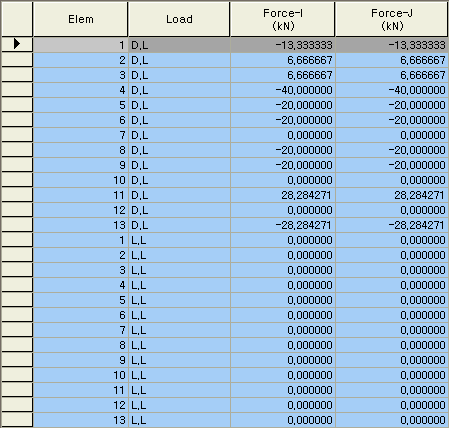Click Force-I cell showing 28,284271

point(283,195)
